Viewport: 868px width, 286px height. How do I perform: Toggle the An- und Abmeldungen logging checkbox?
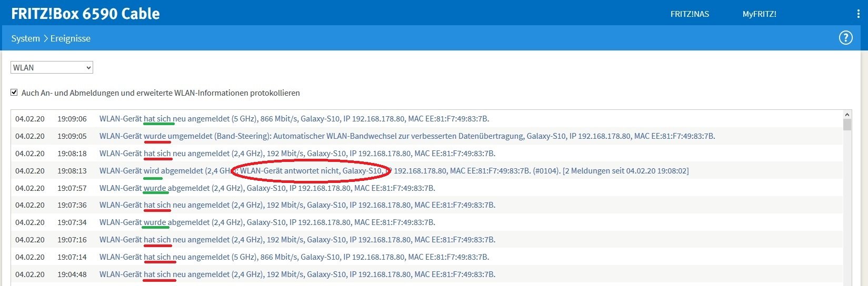point(14,93)
